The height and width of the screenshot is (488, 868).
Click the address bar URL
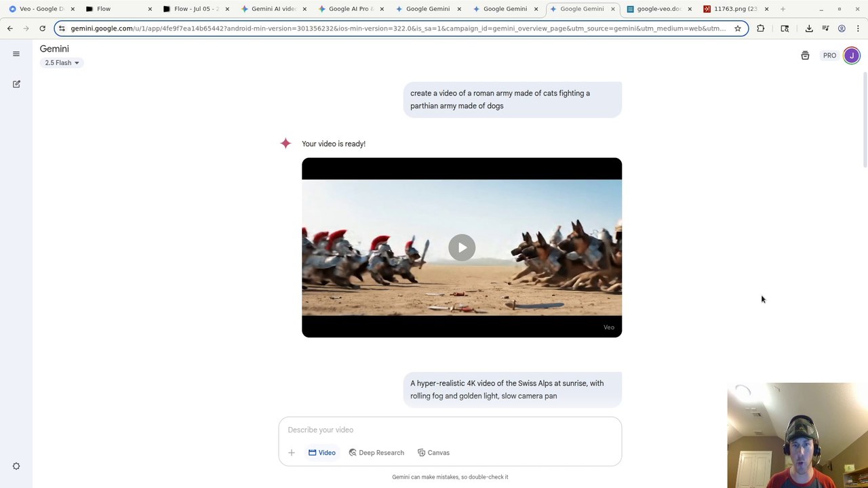pyautogui.click(x=398, y=28)
